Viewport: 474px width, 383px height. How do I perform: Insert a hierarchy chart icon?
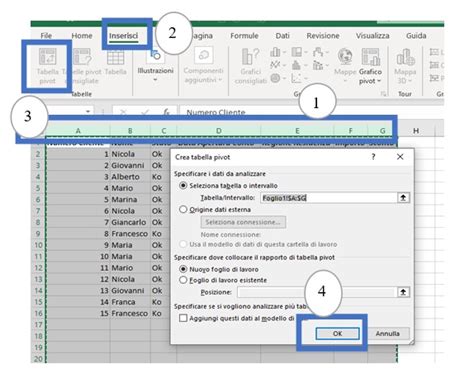[296, 52]
